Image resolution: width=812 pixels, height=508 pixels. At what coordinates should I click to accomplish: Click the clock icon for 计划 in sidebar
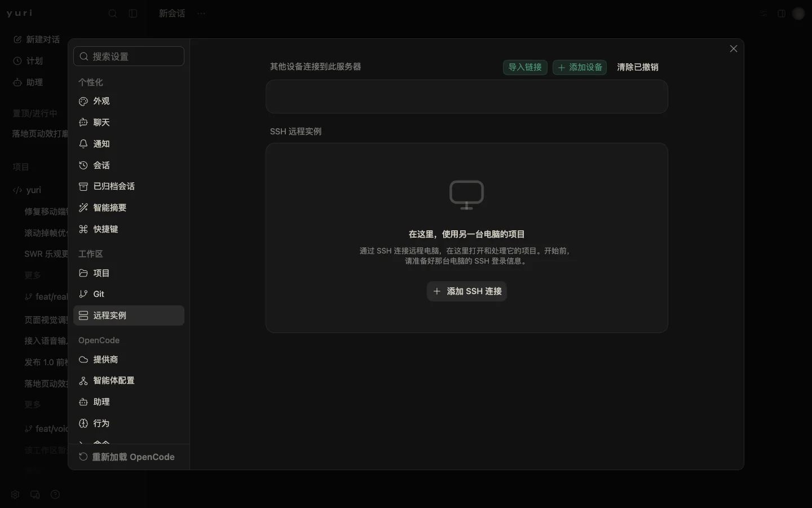point(17,61)
